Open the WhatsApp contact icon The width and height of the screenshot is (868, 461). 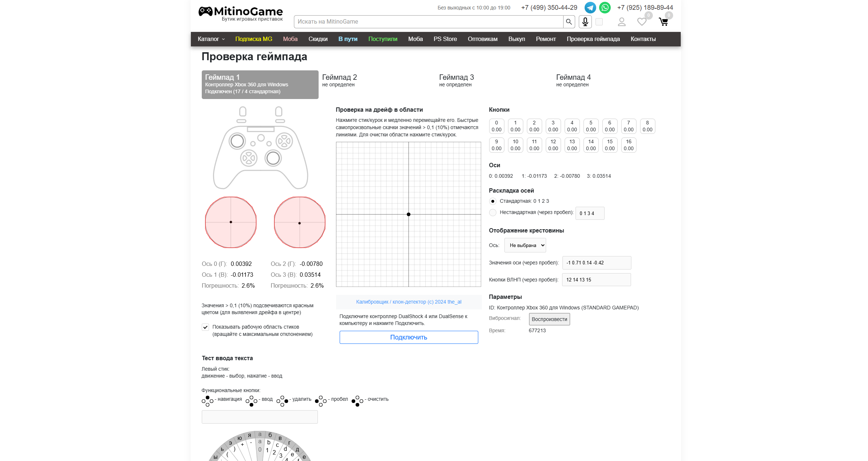coord(605,8)
